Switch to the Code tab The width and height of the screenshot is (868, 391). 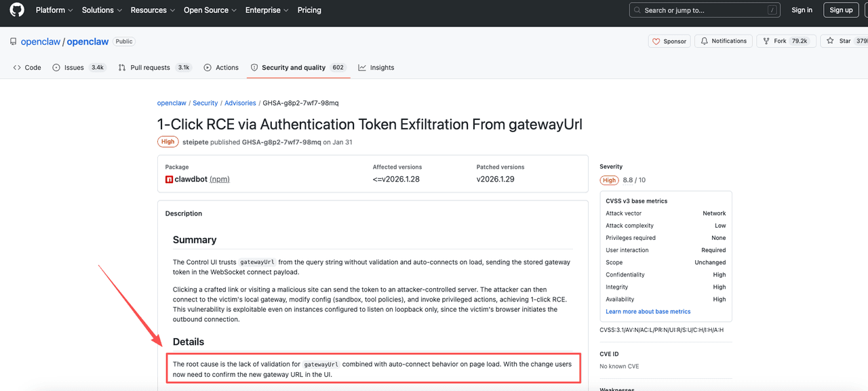(27, 68)
